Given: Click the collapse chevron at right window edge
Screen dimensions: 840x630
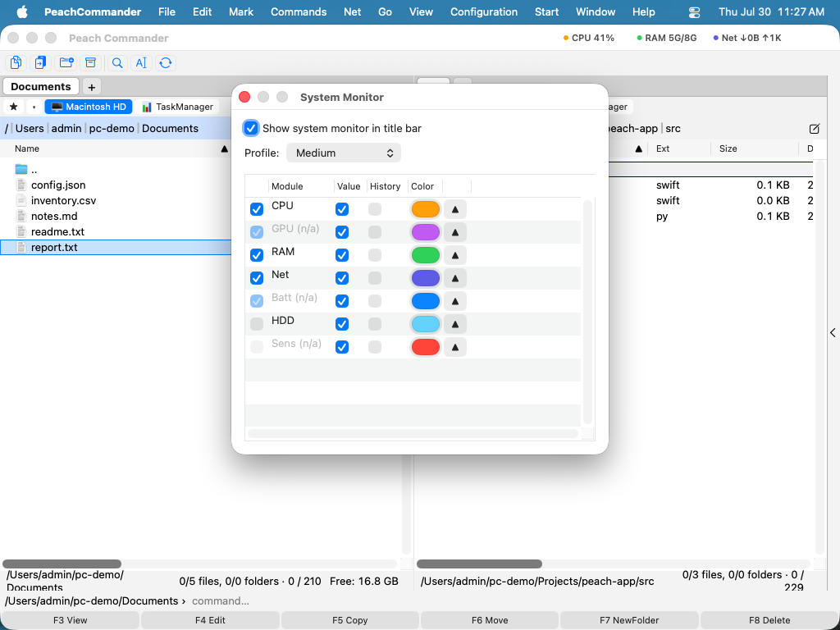Looking at the screenshot, I should [x=833, y=333].
